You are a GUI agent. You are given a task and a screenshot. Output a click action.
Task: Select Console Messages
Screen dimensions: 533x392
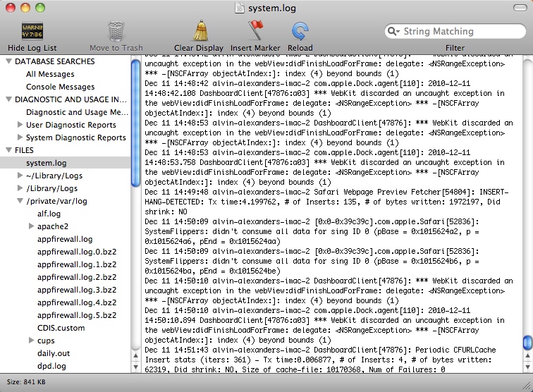click(60, 87)
